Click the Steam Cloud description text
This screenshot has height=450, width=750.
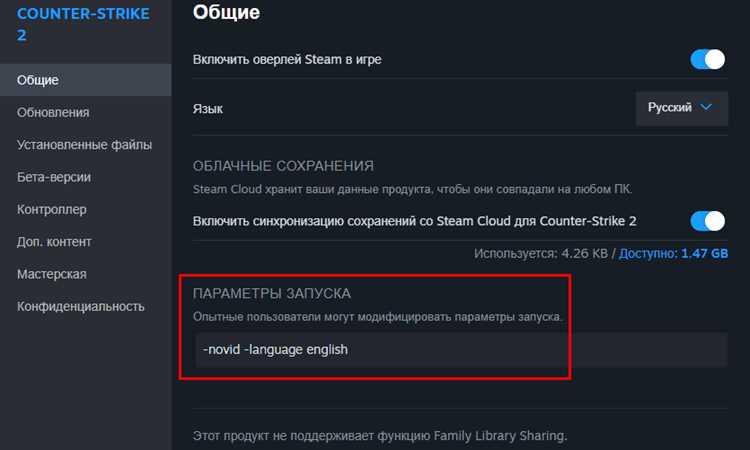[x=412, y=189]
